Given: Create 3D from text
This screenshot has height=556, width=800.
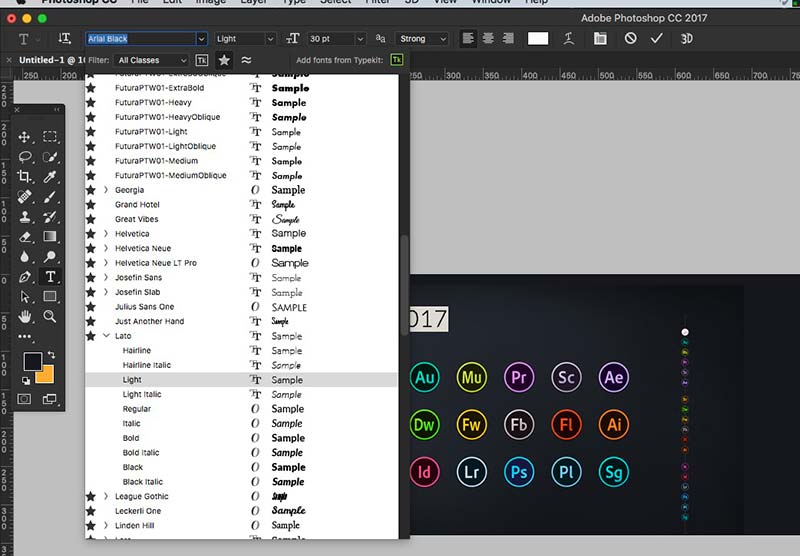Looking at the screenshot, I should (x=687, y=38).
